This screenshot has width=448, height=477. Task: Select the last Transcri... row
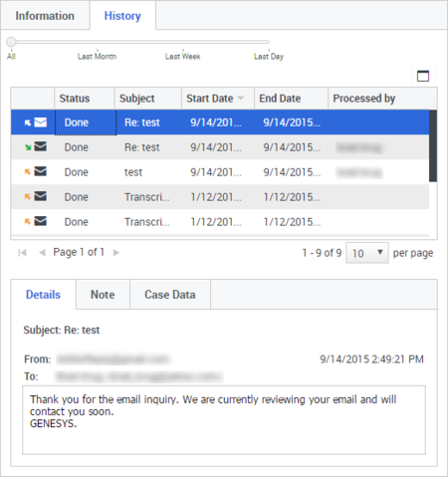pyautogui.click(x=220, y=222)
